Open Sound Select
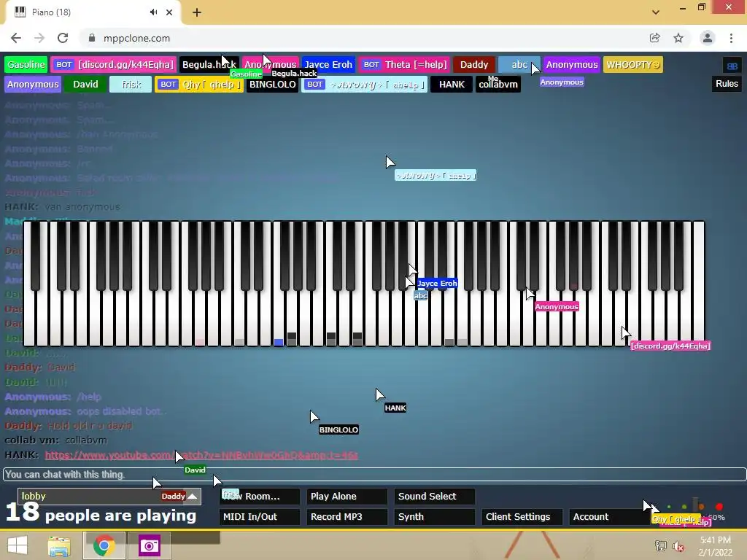747x560 pixels. pyautogui.click(x=435, y=496)
